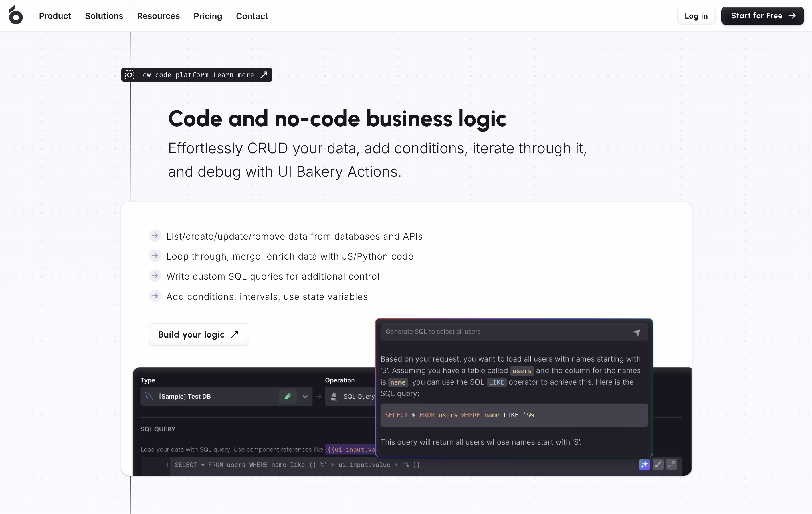Image resolution: width=812 pixels, height=514 pixels.
Task: Click the AI sparkle assistant icon
Action: 644,465
